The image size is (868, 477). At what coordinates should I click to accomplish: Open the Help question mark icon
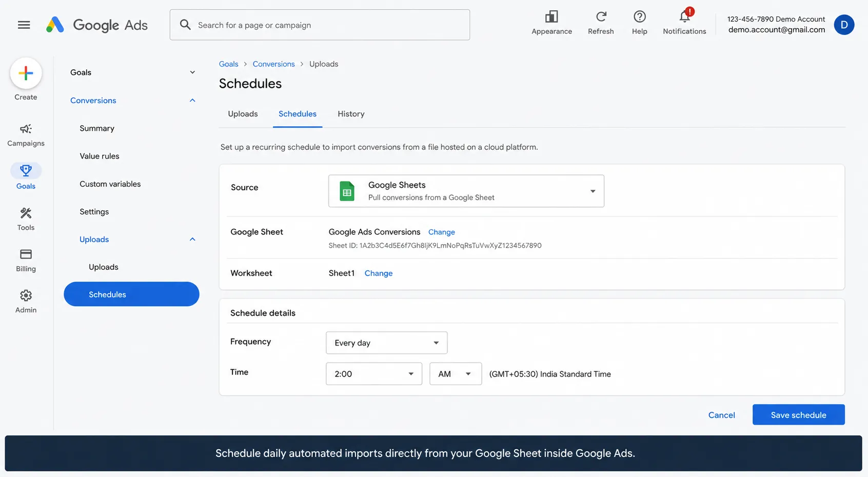639,17
